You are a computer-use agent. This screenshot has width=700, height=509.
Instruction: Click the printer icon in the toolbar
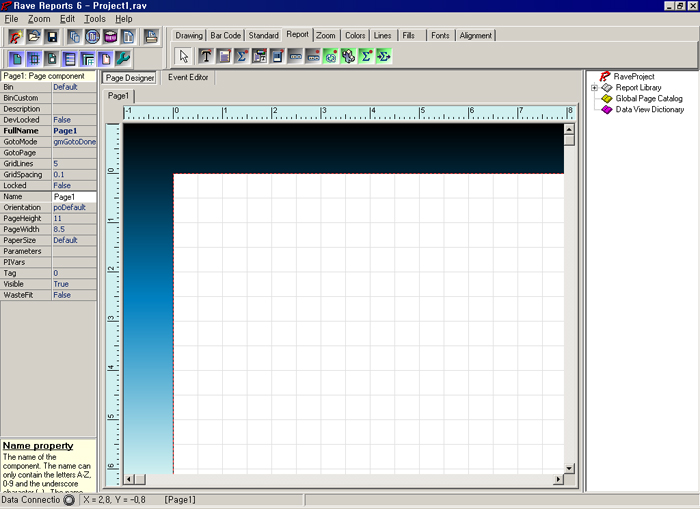(151, 36)
